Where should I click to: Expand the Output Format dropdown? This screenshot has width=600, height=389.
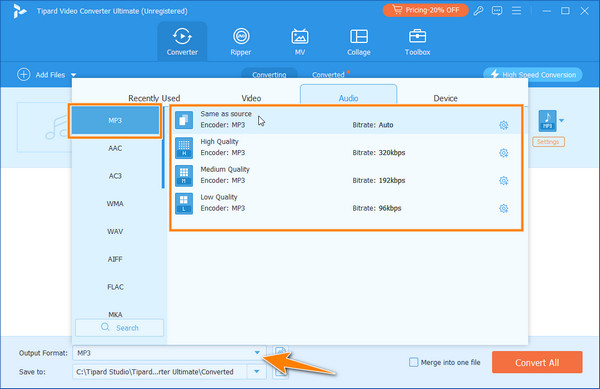(257, 353)
